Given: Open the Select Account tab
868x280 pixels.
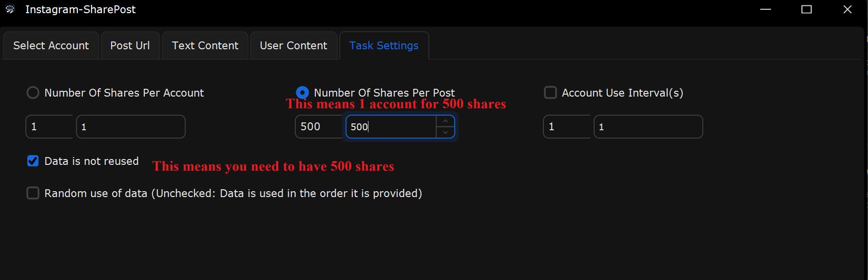Looking at the screenshot, I should tap(51, 45).
